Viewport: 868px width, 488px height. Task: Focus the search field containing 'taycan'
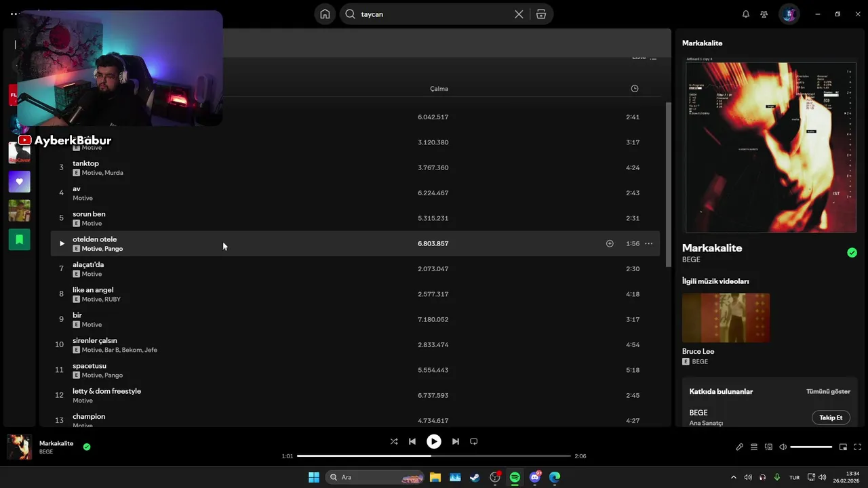pos(434,14)
